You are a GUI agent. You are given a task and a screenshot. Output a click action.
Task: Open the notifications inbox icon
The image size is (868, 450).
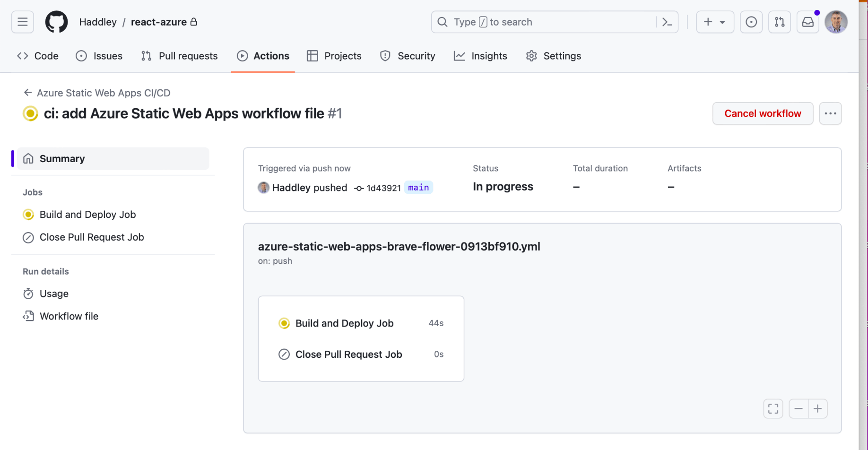pyautogui.click(x=808, y=22)
